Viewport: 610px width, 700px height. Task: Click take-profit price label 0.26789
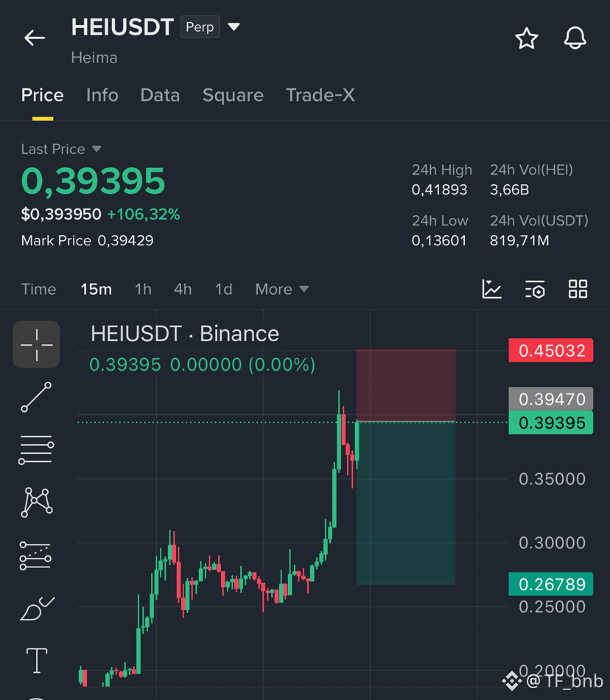(x=550, y=584)
